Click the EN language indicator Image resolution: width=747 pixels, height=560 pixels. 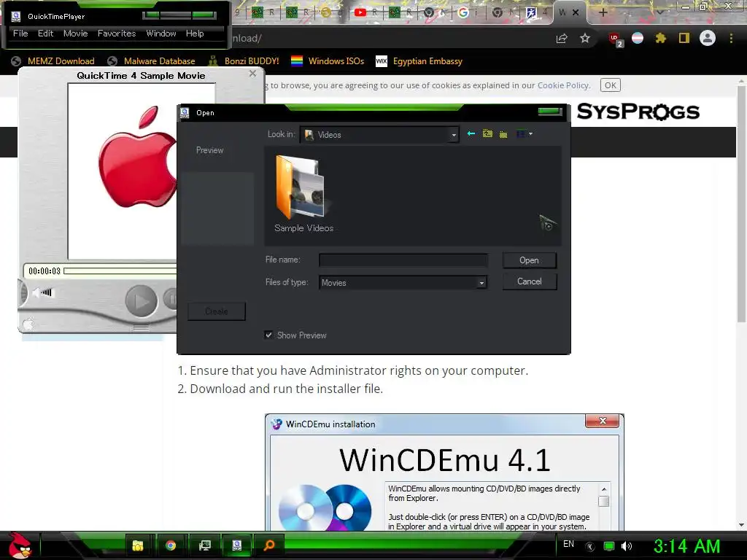click(x=568, y=544)
